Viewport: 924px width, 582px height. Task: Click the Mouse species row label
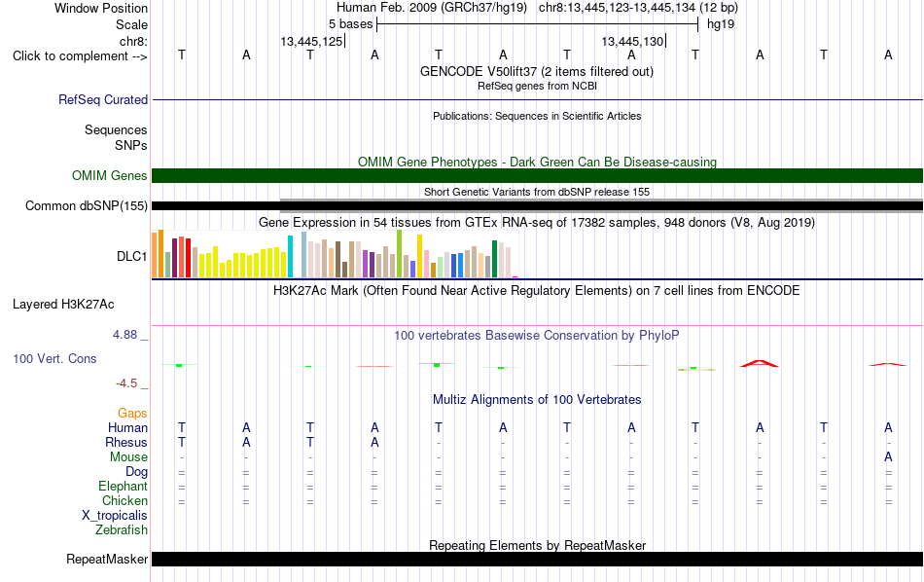(128, 457)
